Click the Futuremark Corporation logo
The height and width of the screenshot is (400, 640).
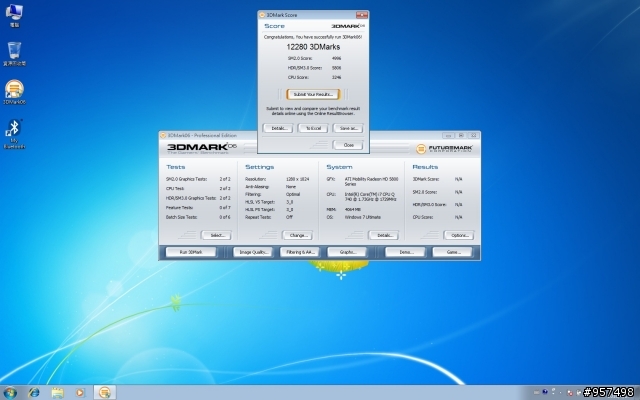pos(444,149)
